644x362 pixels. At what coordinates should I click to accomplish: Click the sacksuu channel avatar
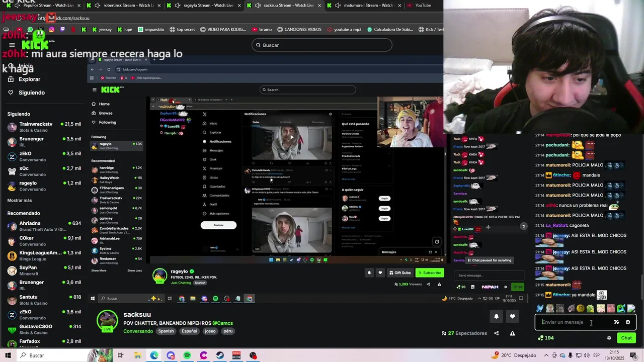[x=107, y=322]
